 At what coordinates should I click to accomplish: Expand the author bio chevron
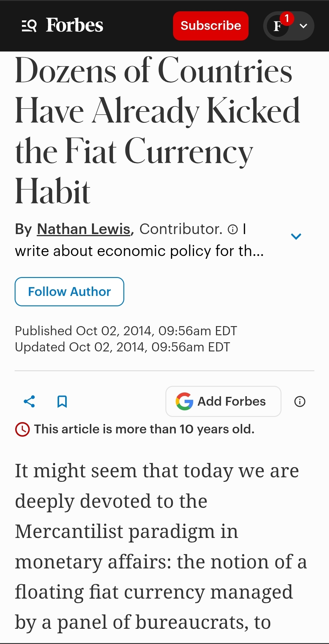point(296,237)
